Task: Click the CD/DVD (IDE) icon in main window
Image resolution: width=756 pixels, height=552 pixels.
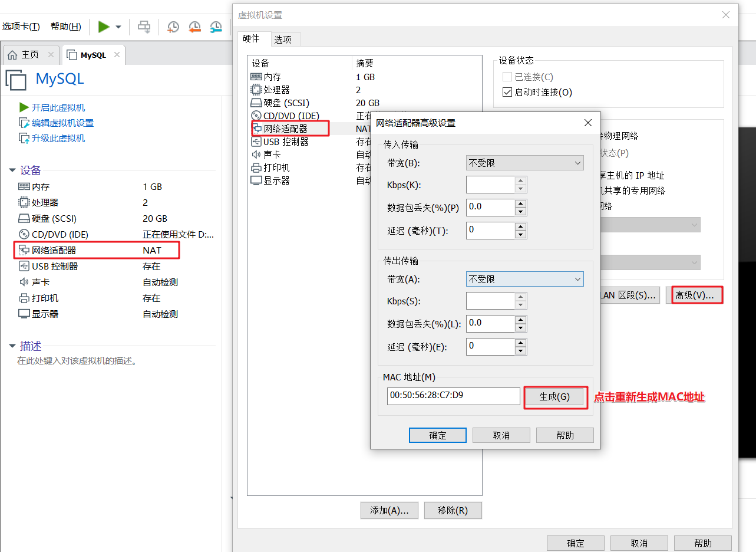Action: pos(24,234)
